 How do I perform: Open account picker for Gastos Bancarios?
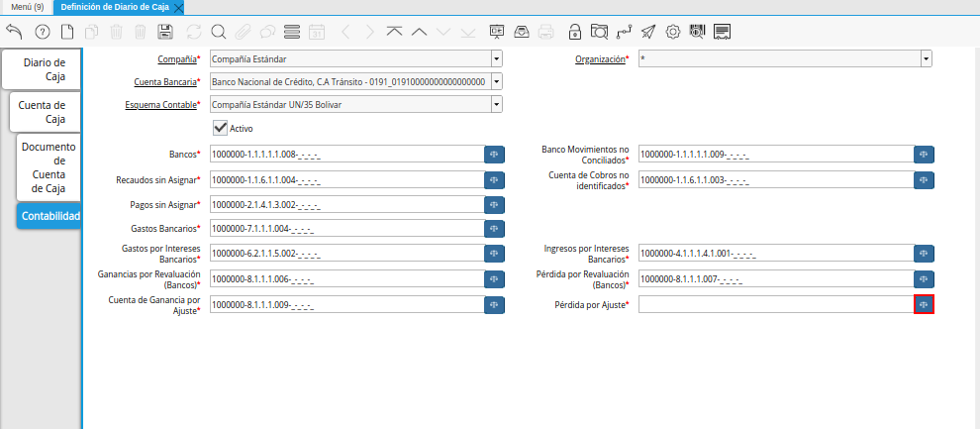click(494, 228)
